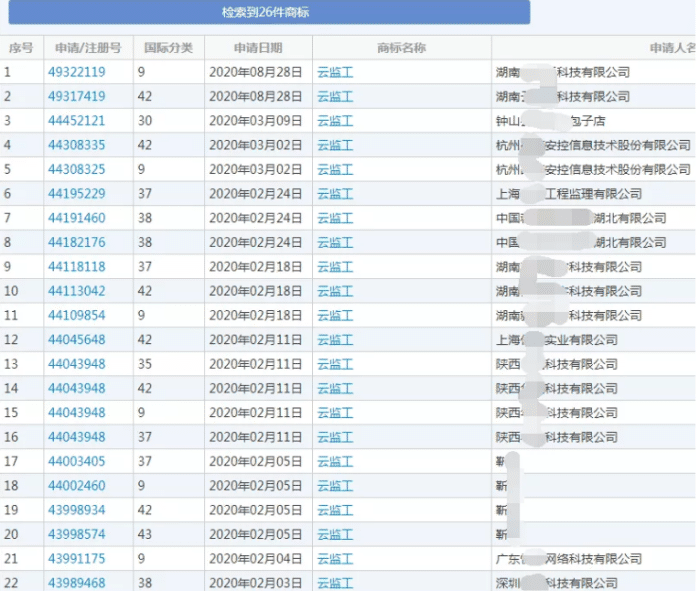This screenshot has width=700, height=591.
Task: Open registration number 49322119
Action: click(x=77, y=72)
